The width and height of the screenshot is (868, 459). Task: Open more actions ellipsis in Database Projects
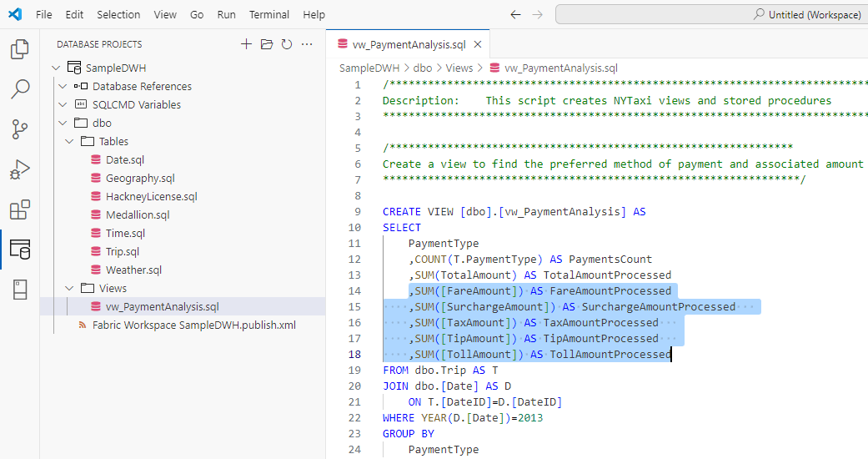coord(307,44)
